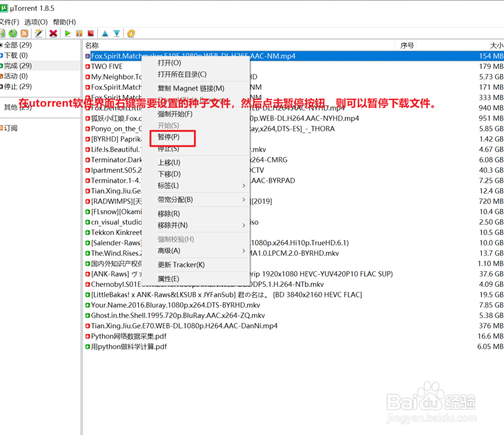Click status icon of [LittleBakas! x ANK-Raws row
The width and height of the screenshot is (504, 435).
click(x=87, y=294)
